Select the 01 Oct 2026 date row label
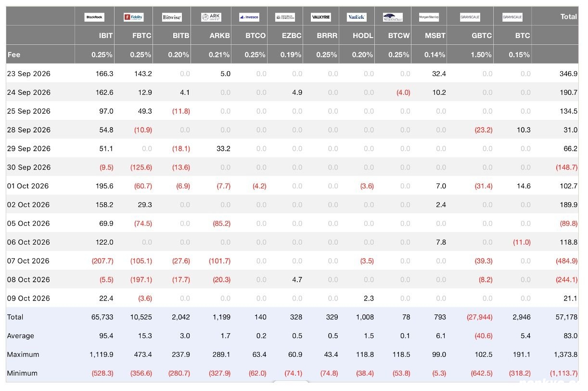588x391 pixels. pyautogui.click(x=27, y=186)
